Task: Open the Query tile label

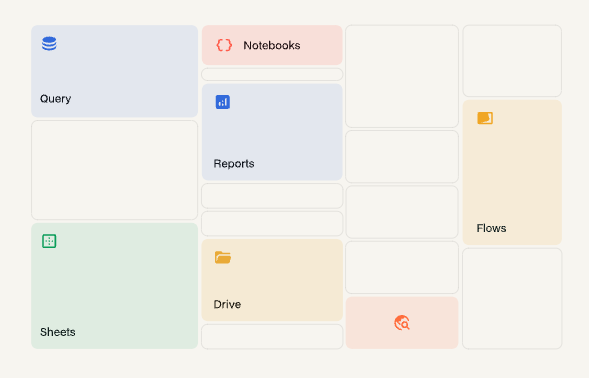Action: coord(56,99)
